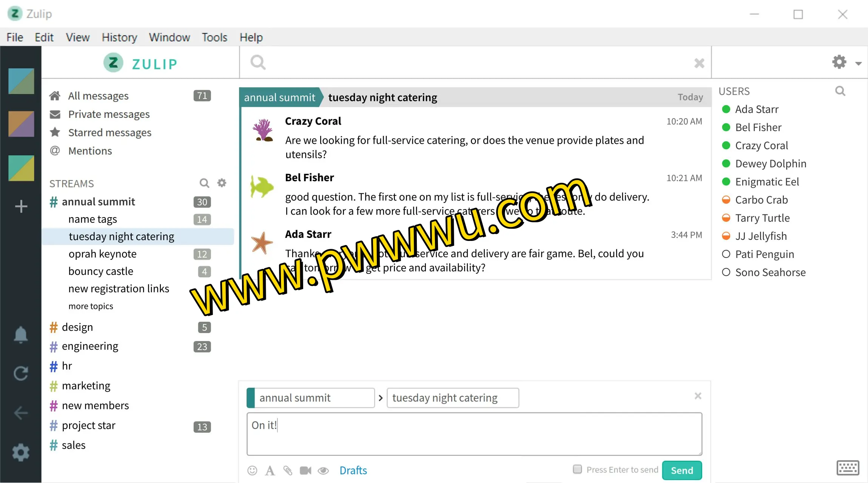Open stream settings gear next to STREAMS
868x483 pixels.
[x=222, y=183]
